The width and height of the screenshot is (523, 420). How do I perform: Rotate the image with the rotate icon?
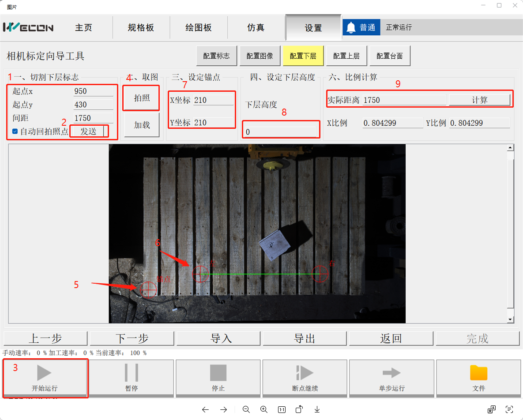pos(299,409)
